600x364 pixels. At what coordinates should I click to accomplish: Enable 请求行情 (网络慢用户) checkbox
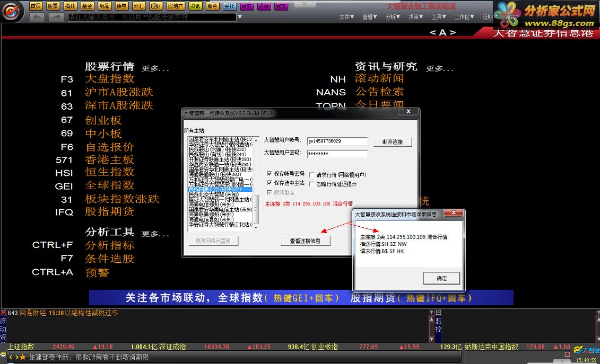pyautogui.click(x=311, y=175)
